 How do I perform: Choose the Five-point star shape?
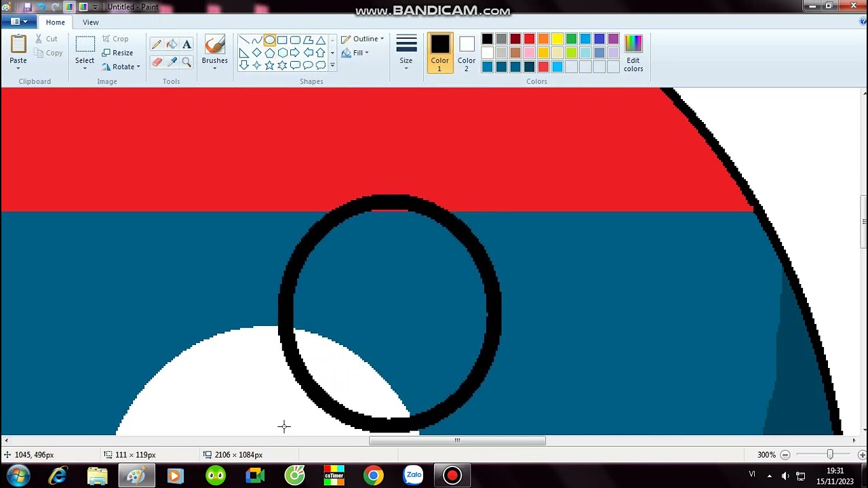point(269,66)
